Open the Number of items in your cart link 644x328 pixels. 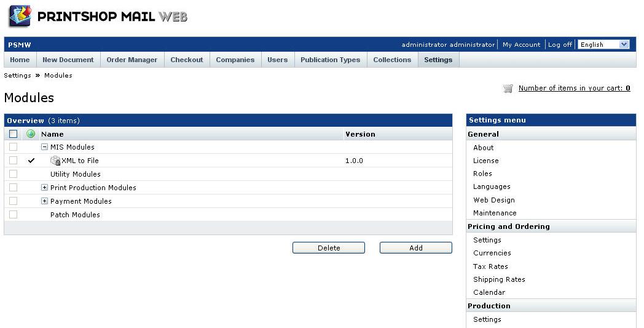click(x=574, y=88)
